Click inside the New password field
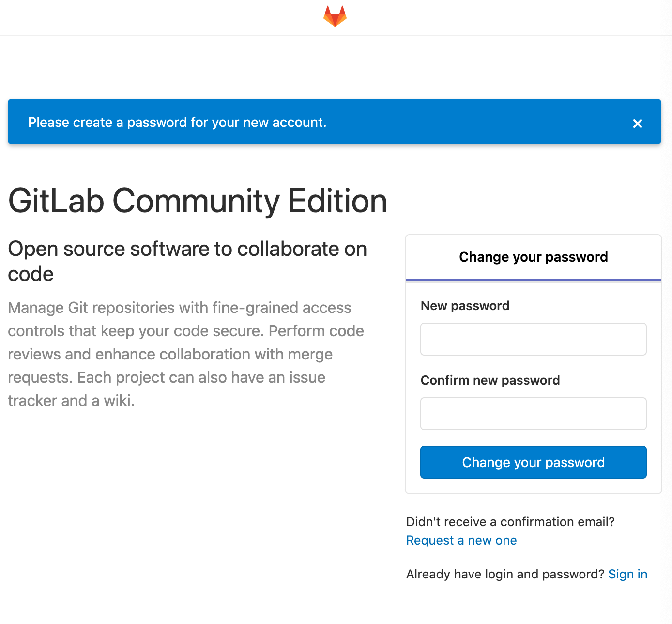The image size is (672, 624). pyautogui.click(x=533, y=339)
